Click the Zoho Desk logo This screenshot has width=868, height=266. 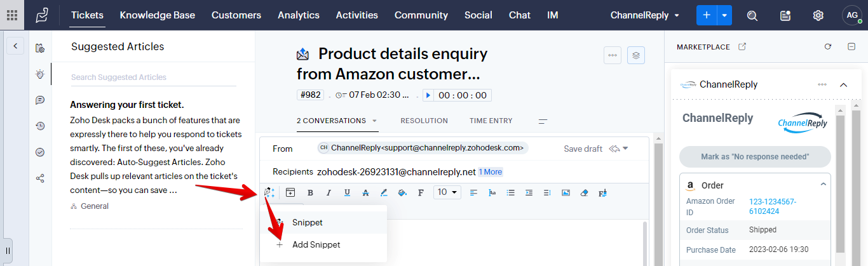[42, 15]
